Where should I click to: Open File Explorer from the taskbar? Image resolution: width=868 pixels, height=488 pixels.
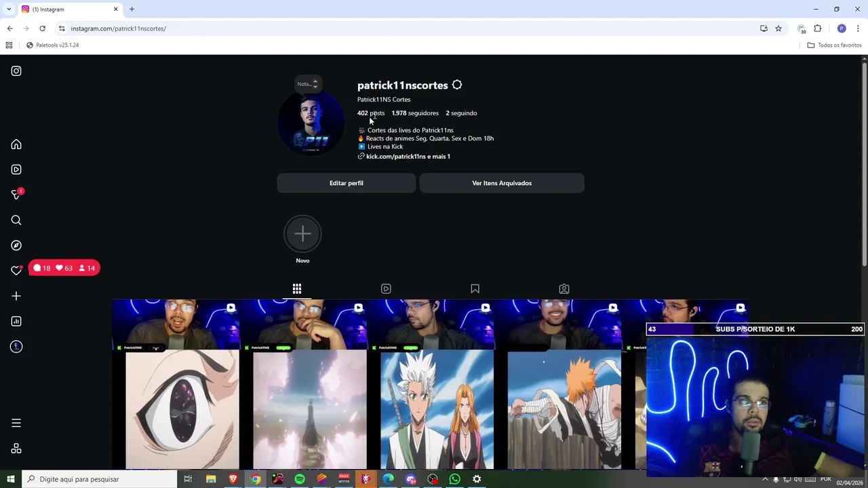[211, 479]
